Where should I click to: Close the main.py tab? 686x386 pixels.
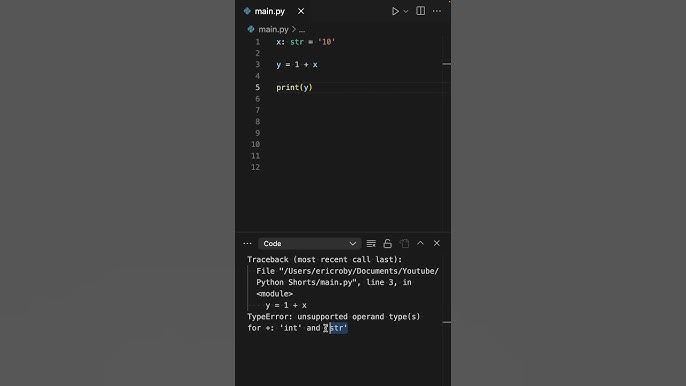[x=301, y=11]
